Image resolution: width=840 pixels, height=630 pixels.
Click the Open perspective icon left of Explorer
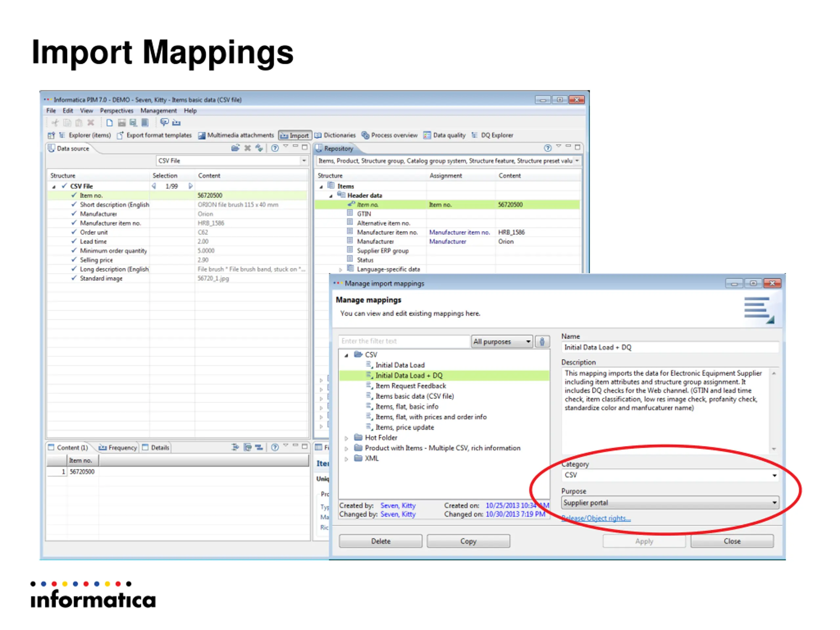51,135
